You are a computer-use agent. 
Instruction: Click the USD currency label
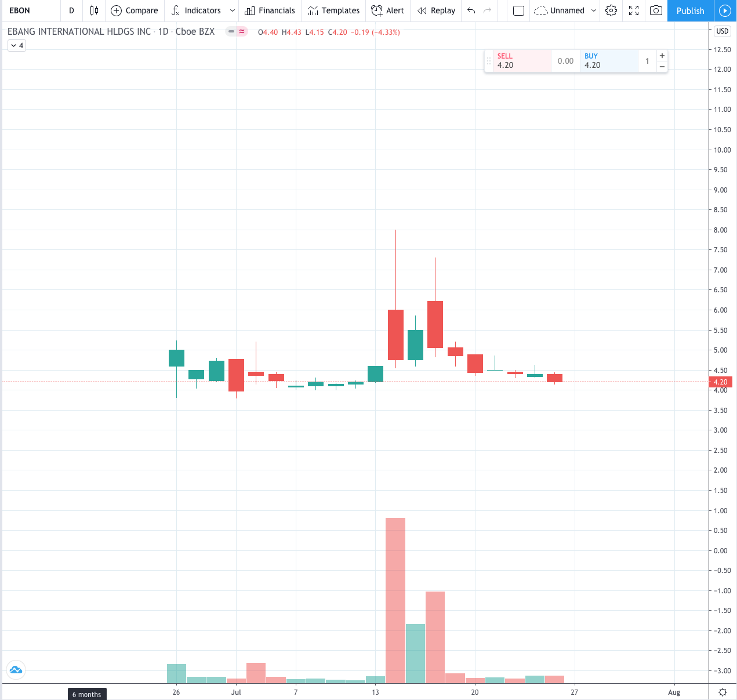(x=722, y=31)
